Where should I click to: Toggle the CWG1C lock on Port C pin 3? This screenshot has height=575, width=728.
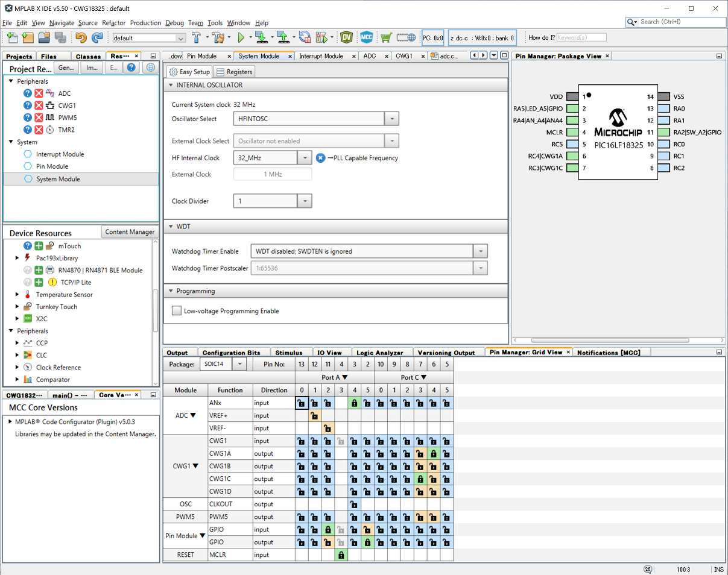click(x=420, y=479)
